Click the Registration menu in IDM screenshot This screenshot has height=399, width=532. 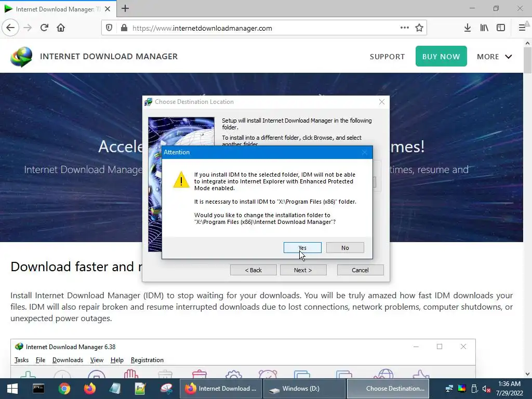tap(147, 360)
